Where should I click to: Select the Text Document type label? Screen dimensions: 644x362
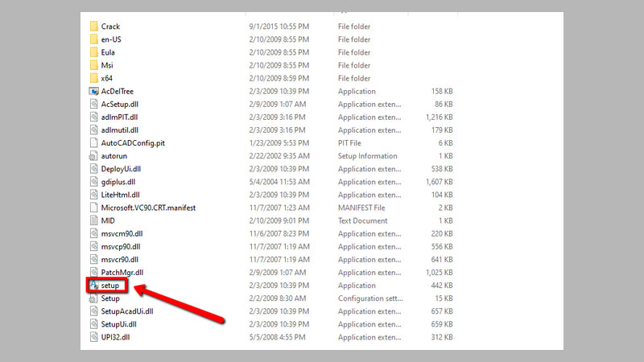[363, 220]
